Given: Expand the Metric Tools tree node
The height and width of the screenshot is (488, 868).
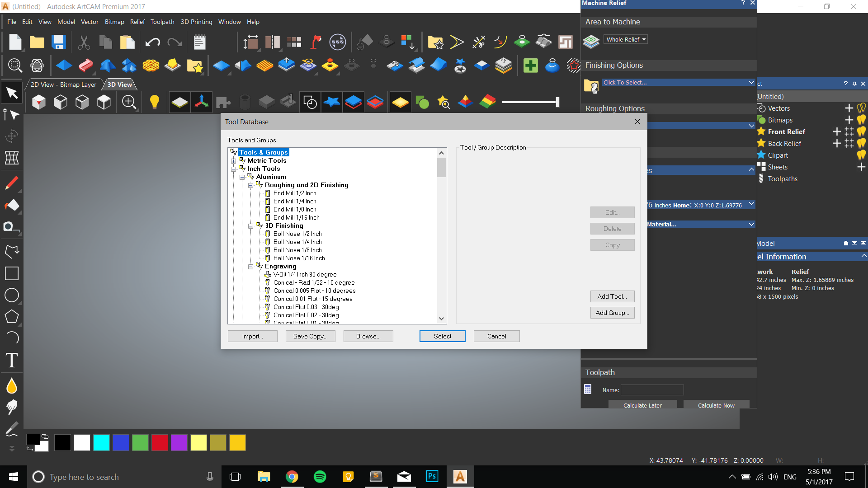Looking at the screenshot, I should (233, 161).
